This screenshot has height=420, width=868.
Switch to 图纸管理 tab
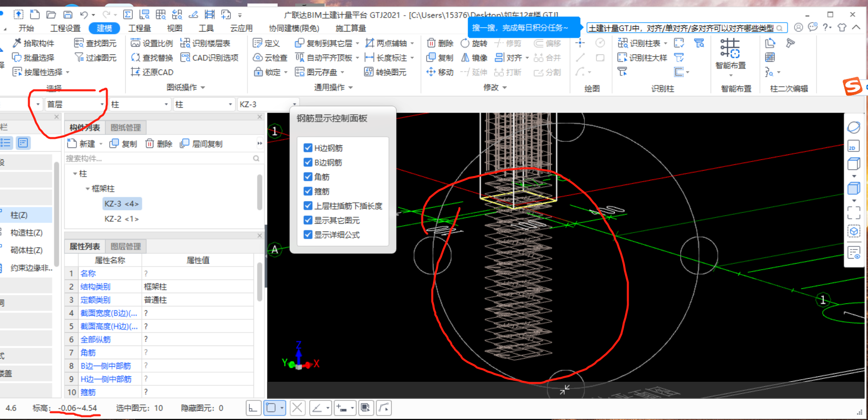point(126,128)
